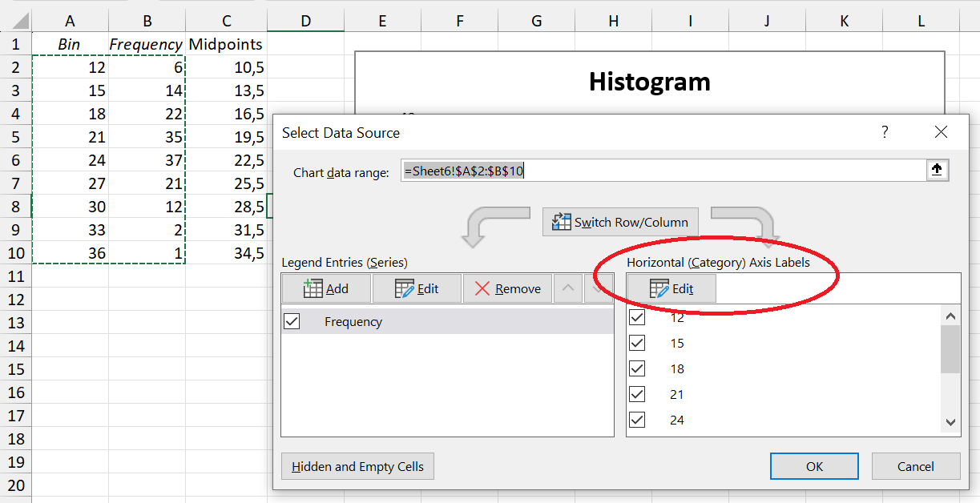Disable the category 24 label checkbox
The image size is (980, 503).
click(x=637, y=420)
